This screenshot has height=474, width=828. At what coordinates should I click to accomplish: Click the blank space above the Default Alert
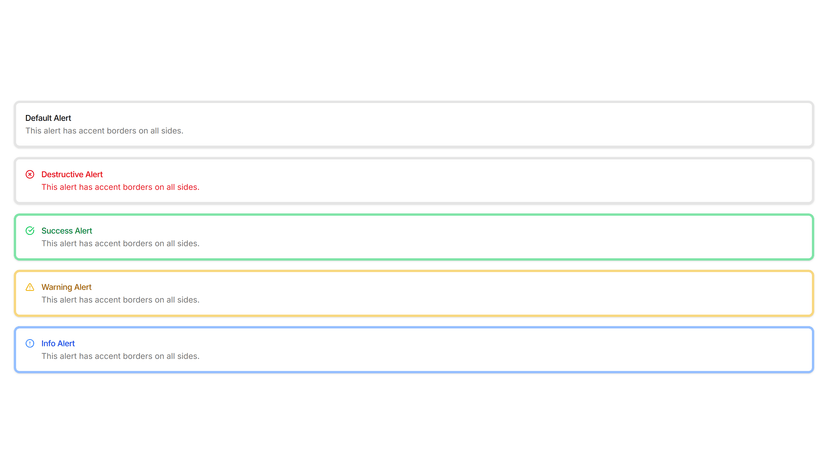pos(414,50)
